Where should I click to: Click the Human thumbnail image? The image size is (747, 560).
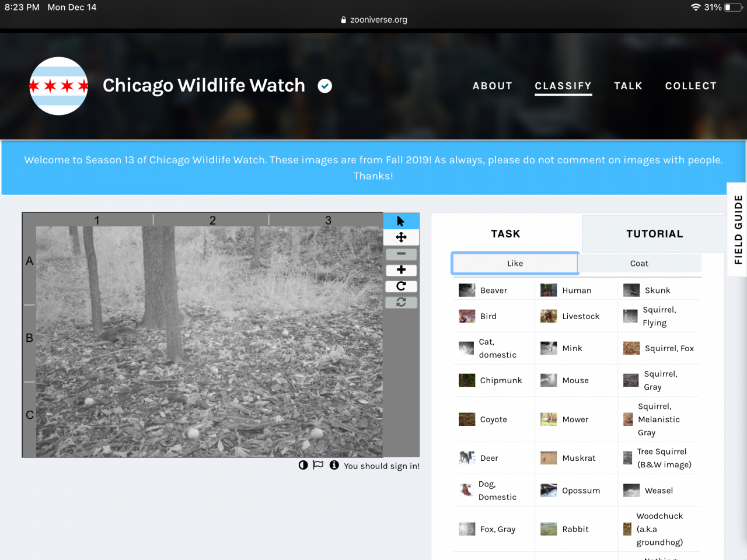pos(549,290)
